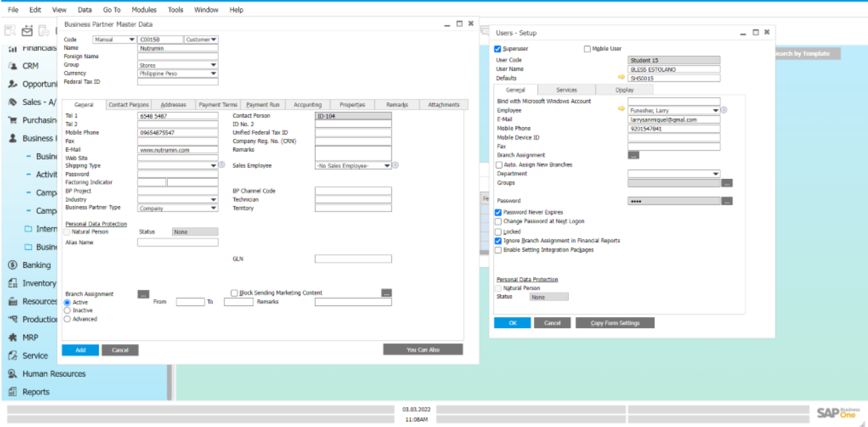Switch to the Payment Terms tab
Viewport: 868px width, 427px height.
218,105
